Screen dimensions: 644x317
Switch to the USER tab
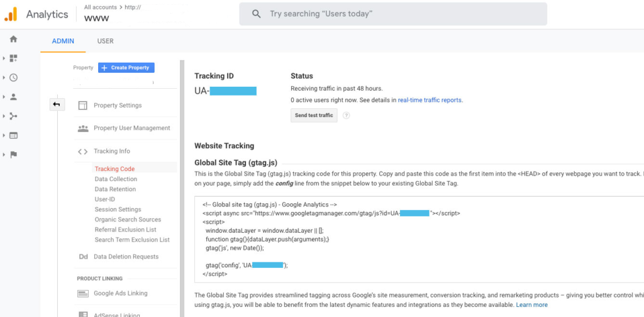pyautogui.click(x=106, y=41)
